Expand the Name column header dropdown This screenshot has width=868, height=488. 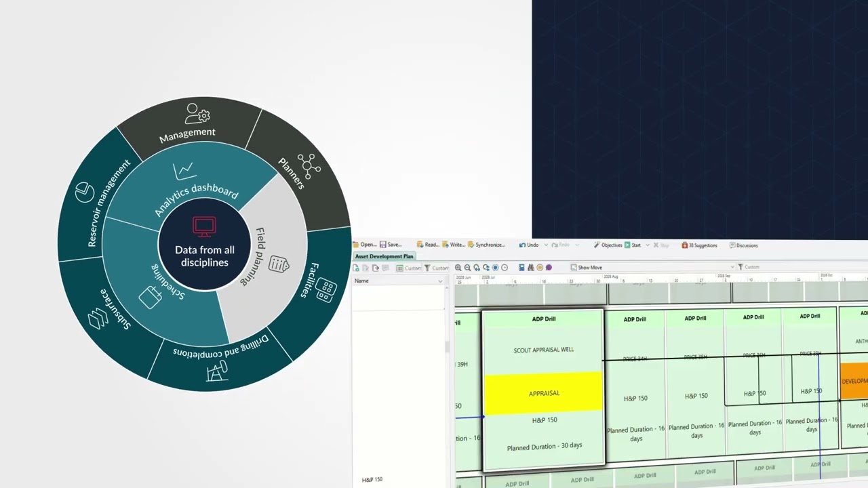point(440,281)
